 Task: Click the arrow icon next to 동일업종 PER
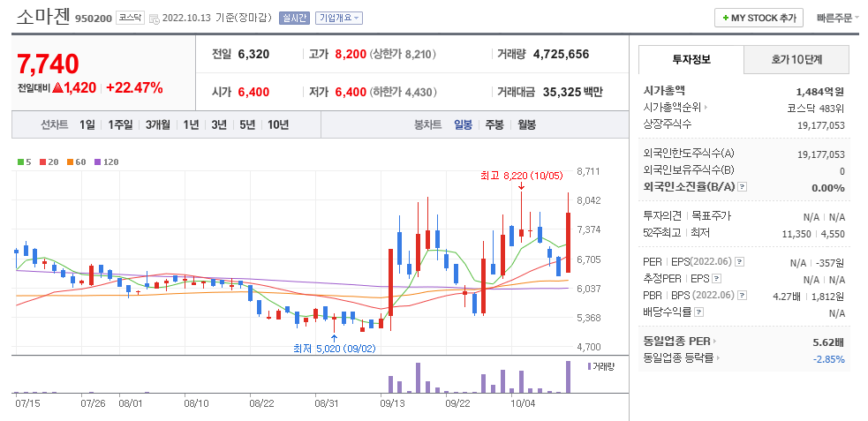click(x=714, y=342)
